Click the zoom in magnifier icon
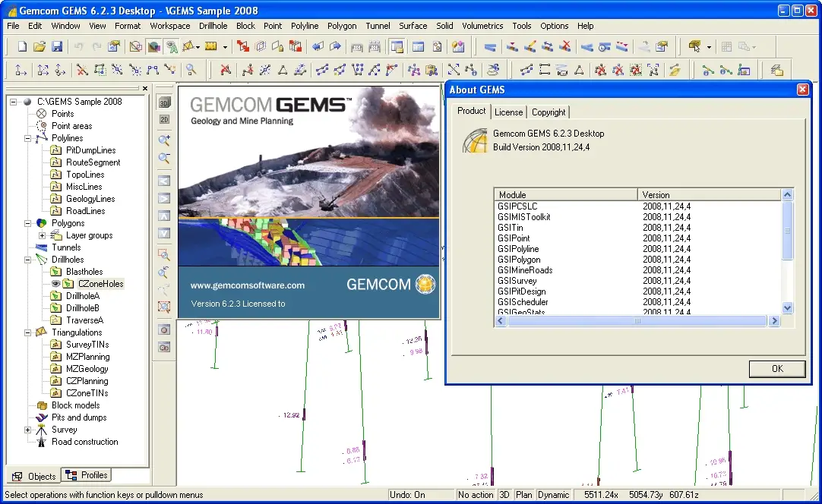 pyautogui.click(x=164, y=140)
